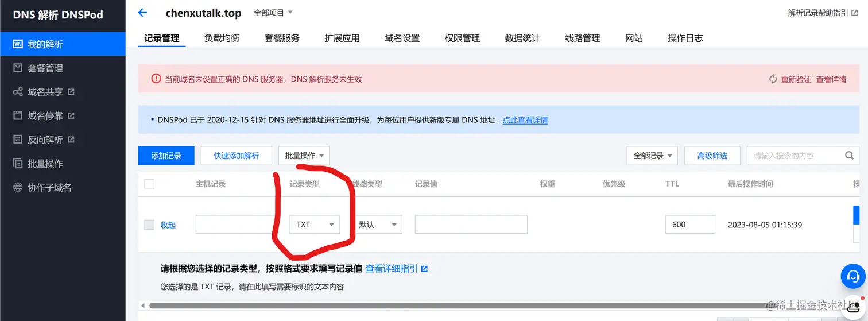Open the 线路管理 tab
The image size is (868, 321).
click(x=583, y=38)
